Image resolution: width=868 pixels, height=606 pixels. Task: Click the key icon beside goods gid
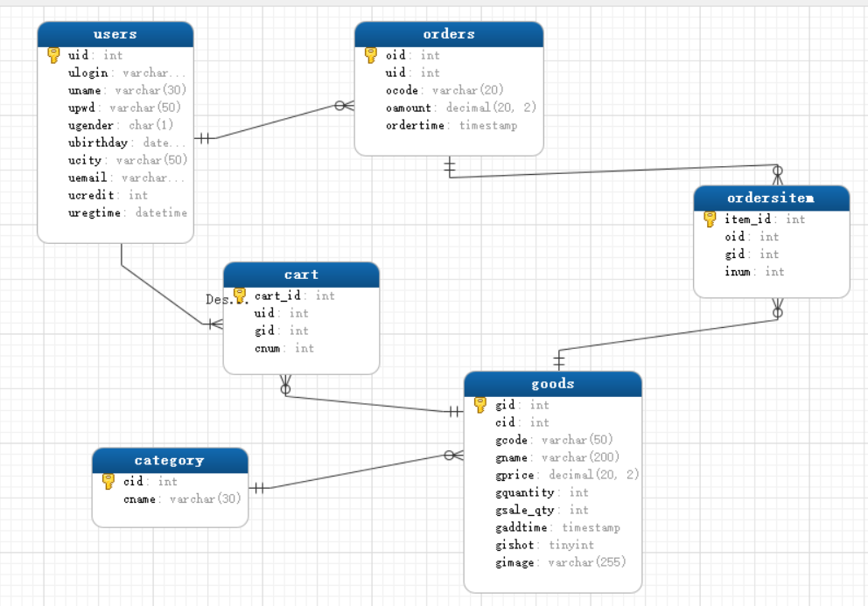[x=480, y=405]
